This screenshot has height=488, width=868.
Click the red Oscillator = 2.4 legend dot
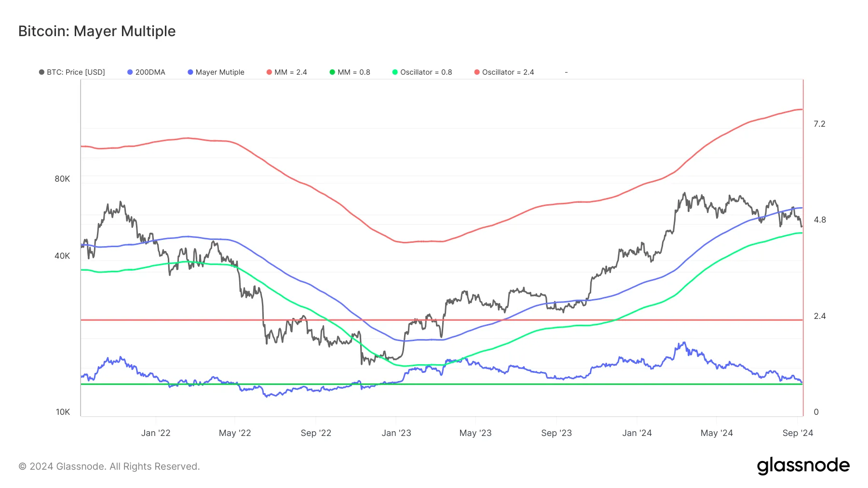pyautogui.click(x=477, y=72)
